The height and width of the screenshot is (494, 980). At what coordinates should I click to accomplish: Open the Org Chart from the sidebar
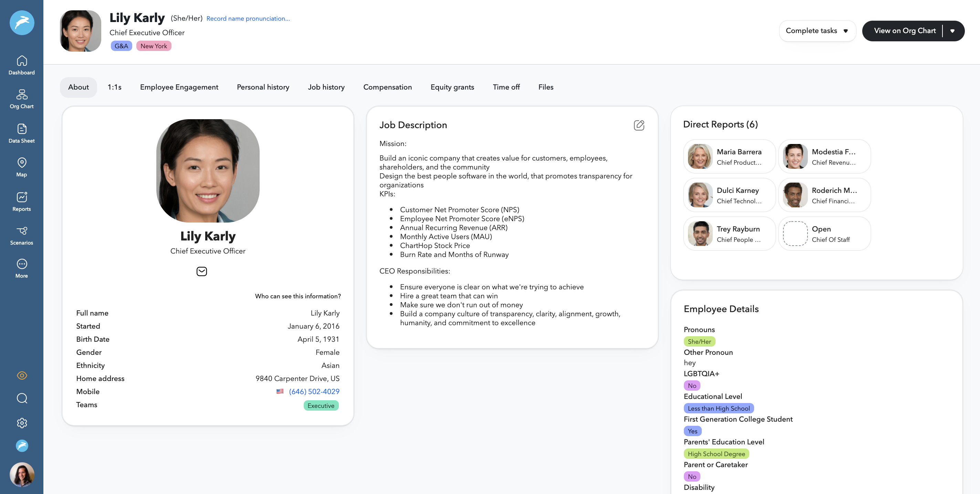pyautogui.click(x=22, y=99)
